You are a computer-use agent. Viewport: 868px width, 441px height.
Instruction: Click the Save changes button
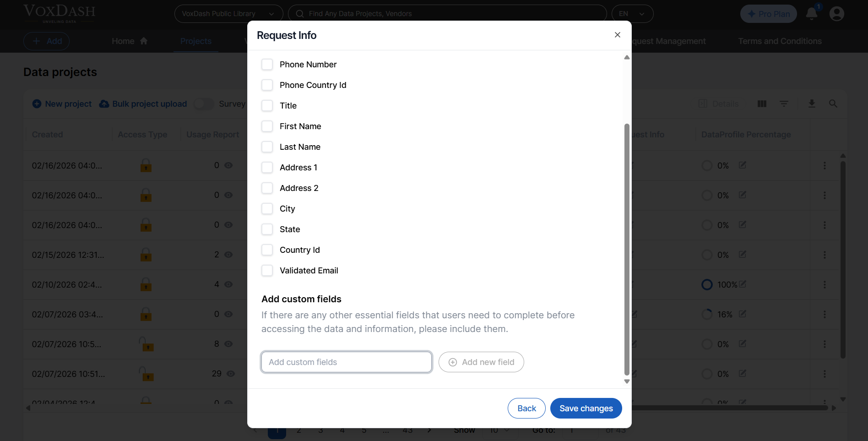(586, 408)
